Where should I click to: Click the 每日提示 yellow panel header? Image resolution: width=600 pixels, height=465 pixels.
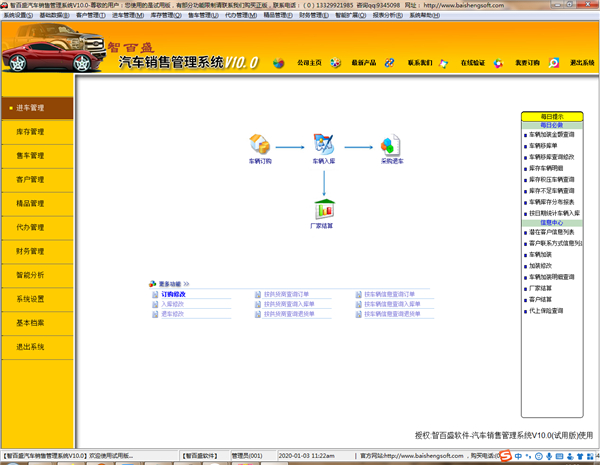552,117
